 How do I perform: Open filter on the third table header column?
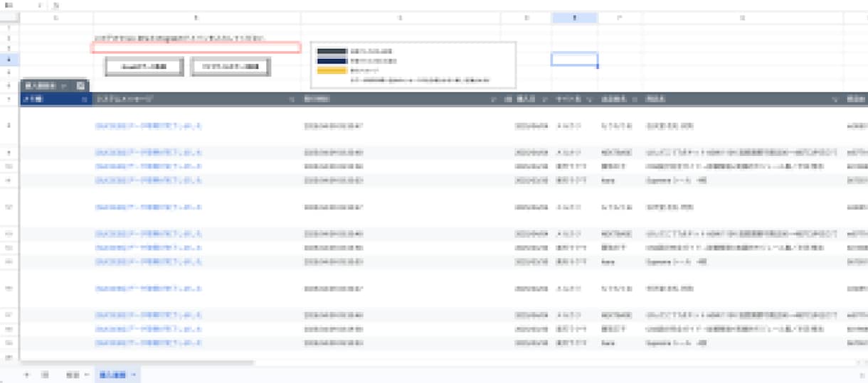(494, 99)
